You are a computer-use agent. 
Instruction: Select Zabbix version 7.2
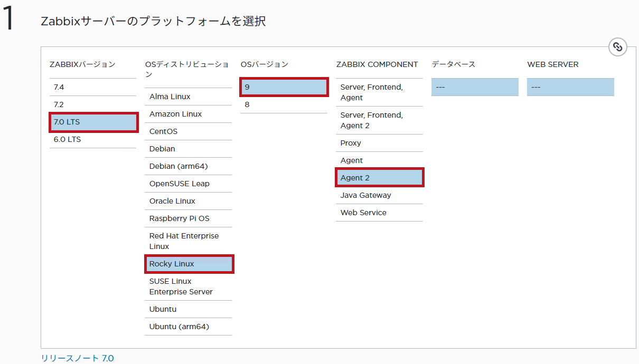tap(93, 104)
